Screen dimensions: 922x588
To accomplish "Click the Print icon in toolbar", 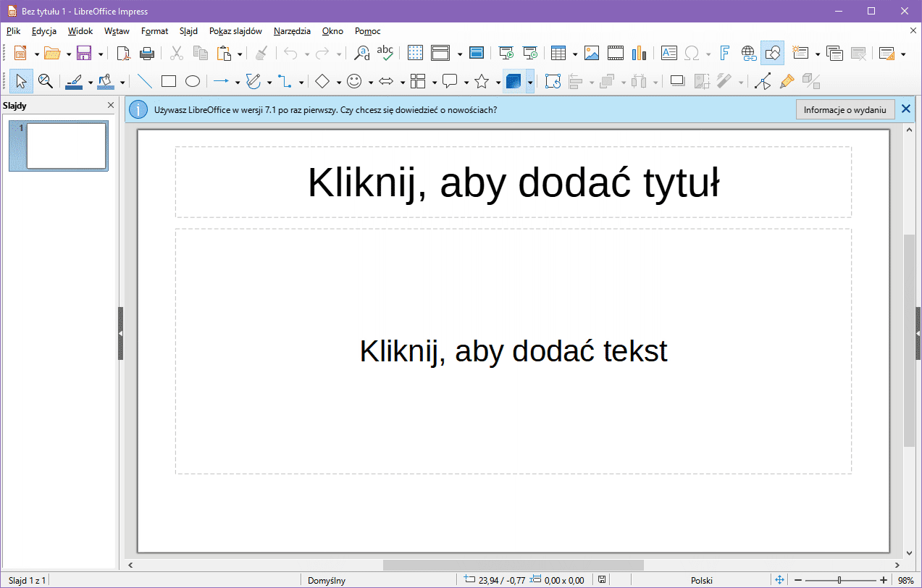I will coord(146,53).
